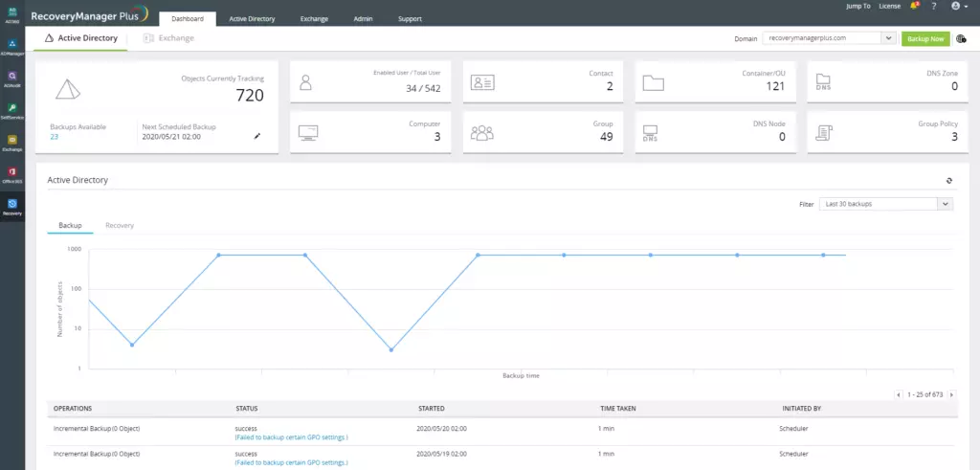Click the 720 objects tracking value

click(x=250, y=95)
